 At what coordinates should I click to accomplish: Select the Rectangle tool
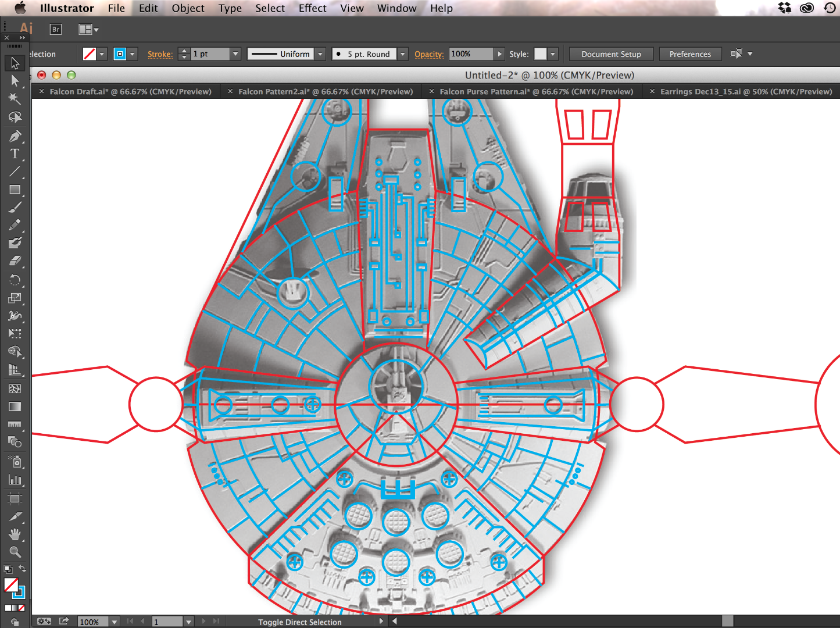point(15,190)
